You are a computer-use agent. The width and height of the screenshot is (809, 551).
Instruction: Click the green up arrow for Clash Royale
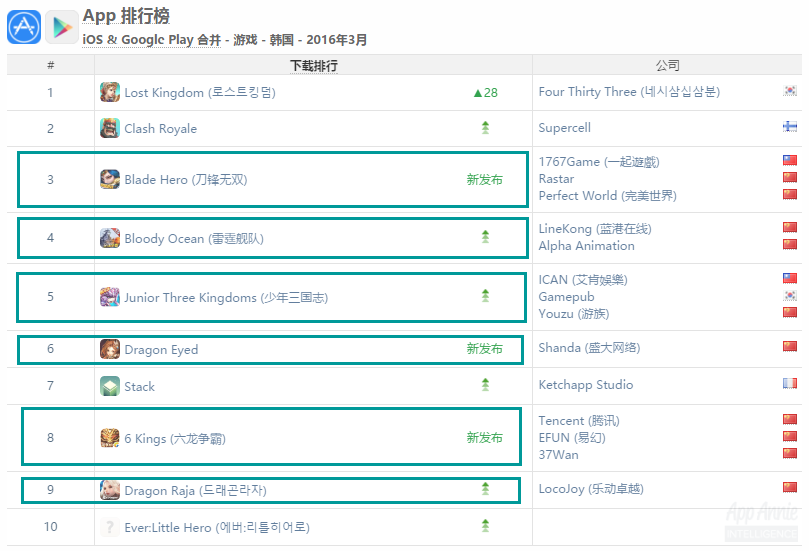point(485,127)
